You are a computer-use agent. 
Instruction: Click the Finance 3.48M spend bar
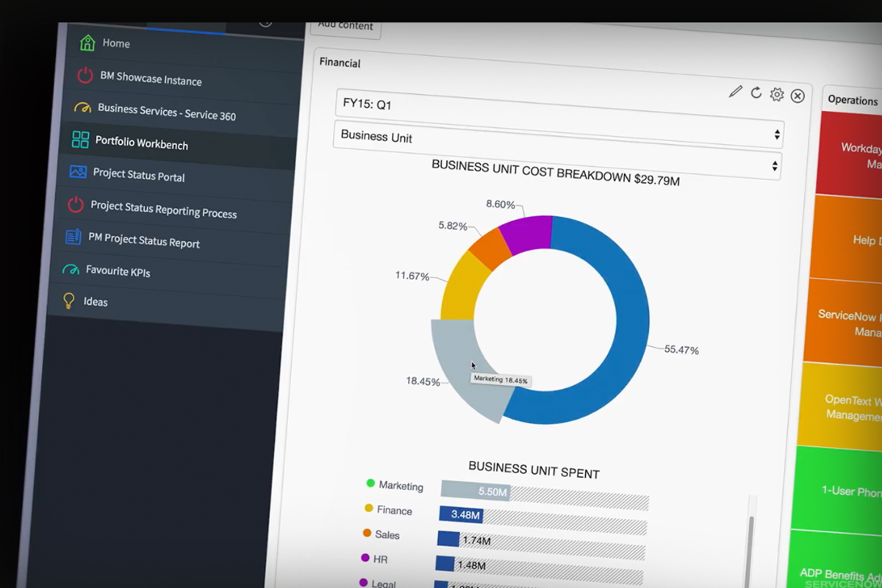(x=461, y=514)
